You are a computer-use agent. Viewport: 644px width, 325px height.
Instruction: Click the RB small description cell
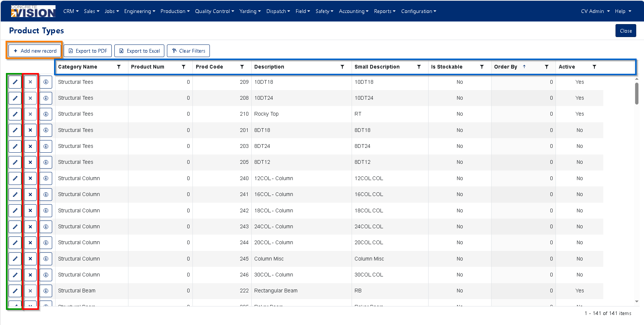click(x=390, y=291)
